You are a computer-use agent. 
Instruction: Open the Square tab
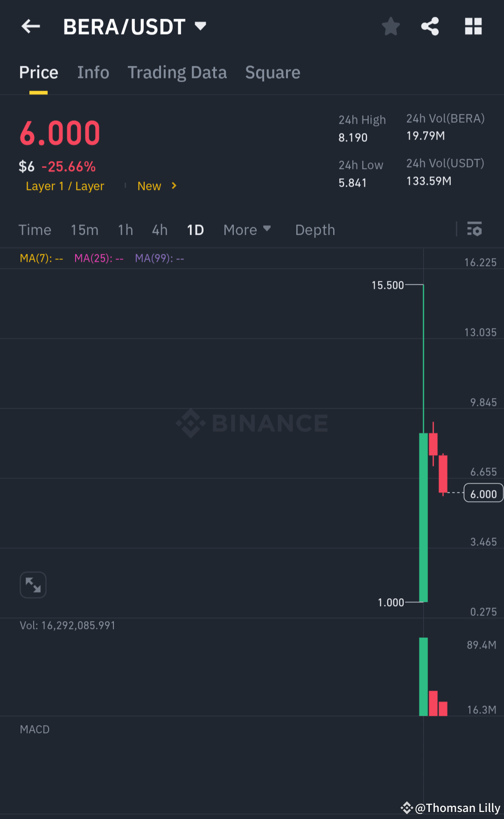(x=273, y=73)
